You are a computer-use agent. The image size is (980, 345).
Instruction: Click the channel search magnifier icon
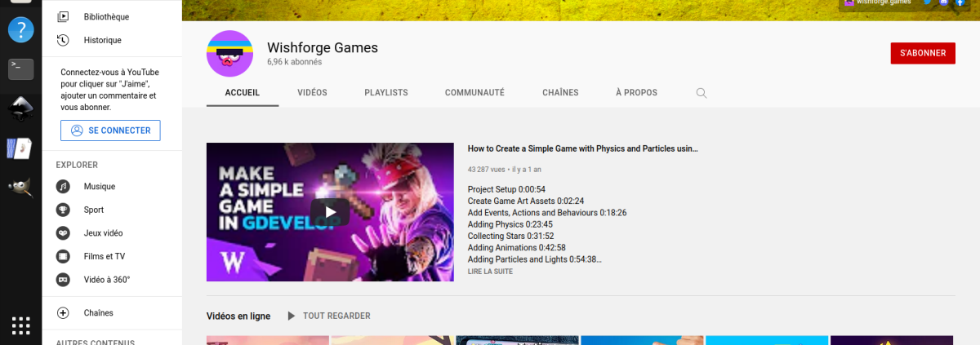click(x=701, y=93)
